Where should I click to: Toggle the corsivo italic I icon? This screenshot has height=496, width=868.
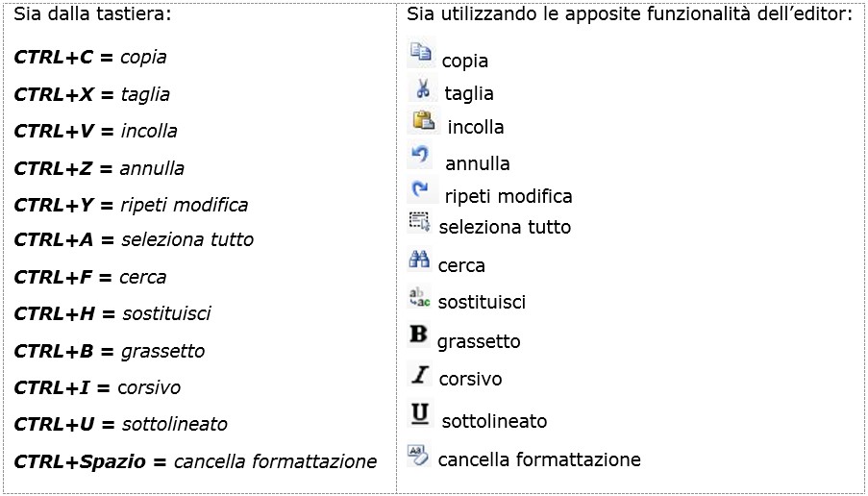point(420,375)
